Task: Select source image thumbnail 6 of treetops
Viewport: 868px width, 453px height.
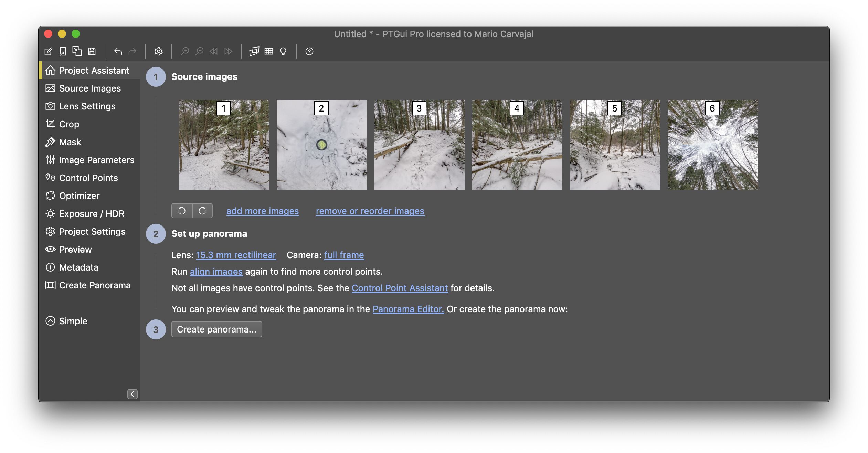Action: tap(713, 145)
